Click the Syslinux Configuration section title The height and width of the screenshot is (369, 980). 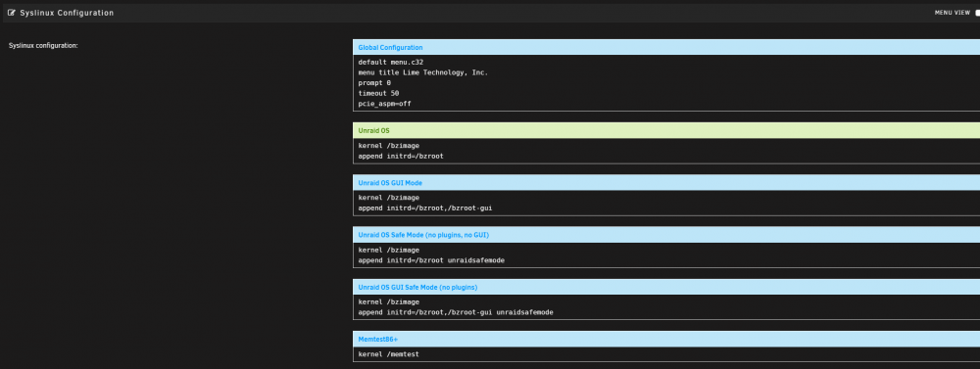(67, 13)
